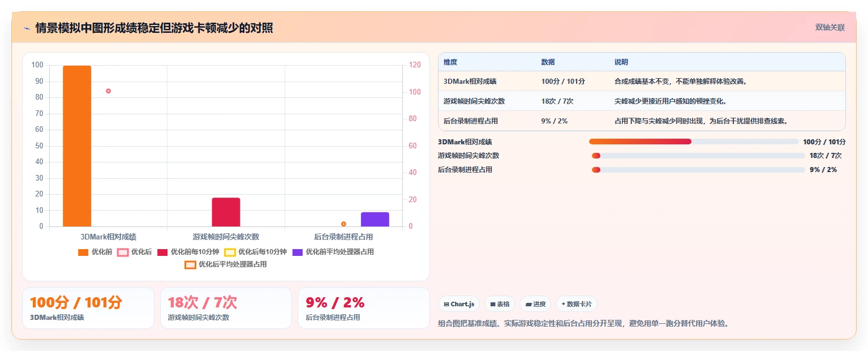Screen dimensions: 868x351
Task: Click the 9% / 2% value beside progress bar
Action: tap(823, 170)
